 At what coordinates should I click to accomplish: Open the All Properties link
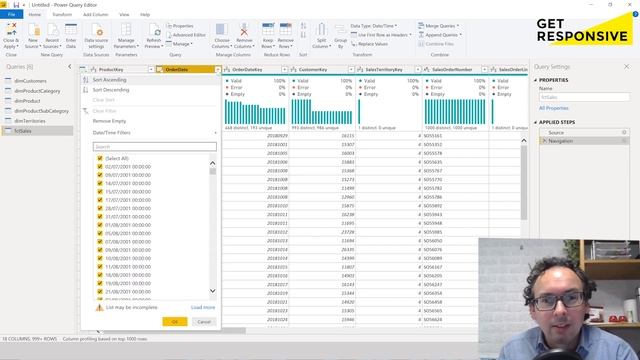click(553, 108)
